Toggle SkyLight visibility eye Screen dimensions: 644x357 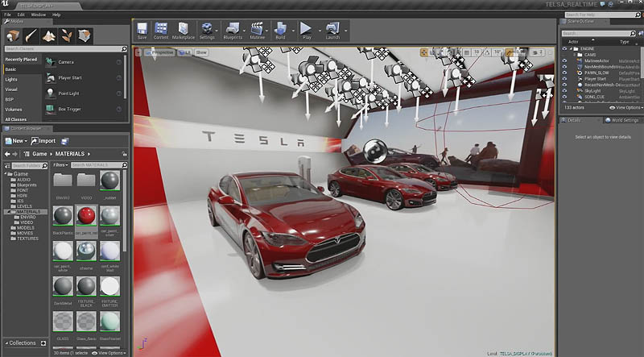pyautogui.click(x=564, y=91)
